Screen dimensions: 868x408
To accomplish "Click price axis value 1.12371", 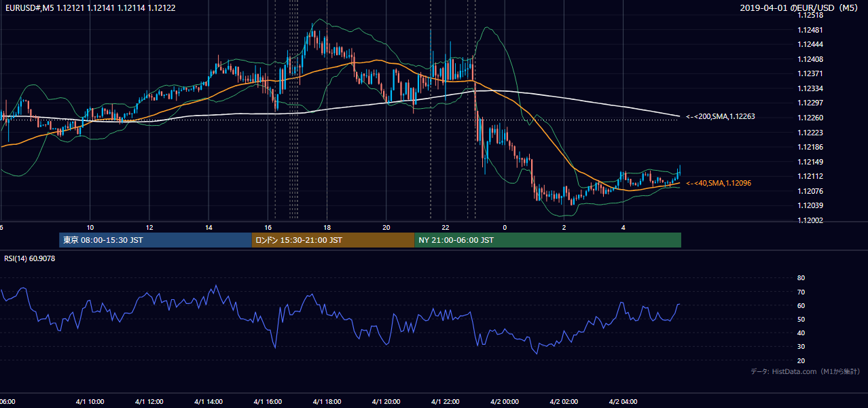I will tap(810, 73).
